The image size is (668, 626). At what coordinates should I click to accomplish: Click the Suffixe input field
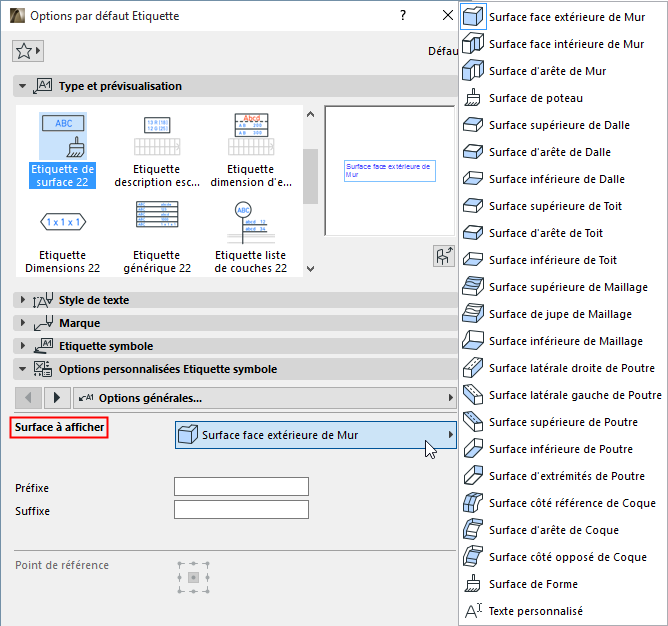pos(241,510)
